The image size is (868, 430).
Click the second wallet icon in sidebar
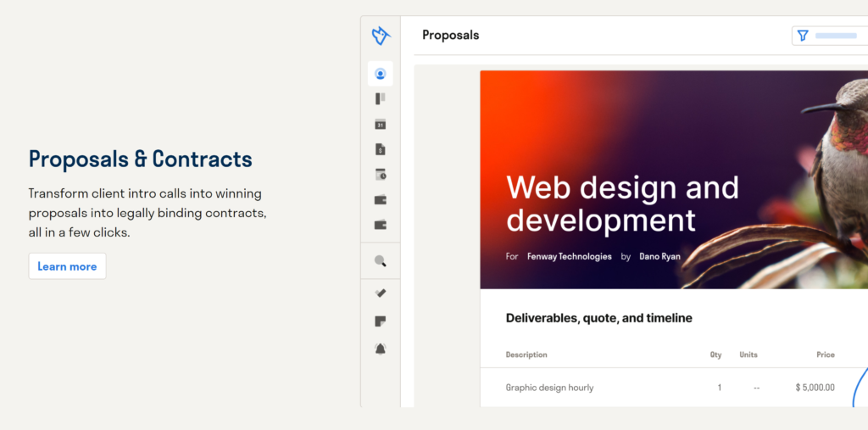pos(381,225)
